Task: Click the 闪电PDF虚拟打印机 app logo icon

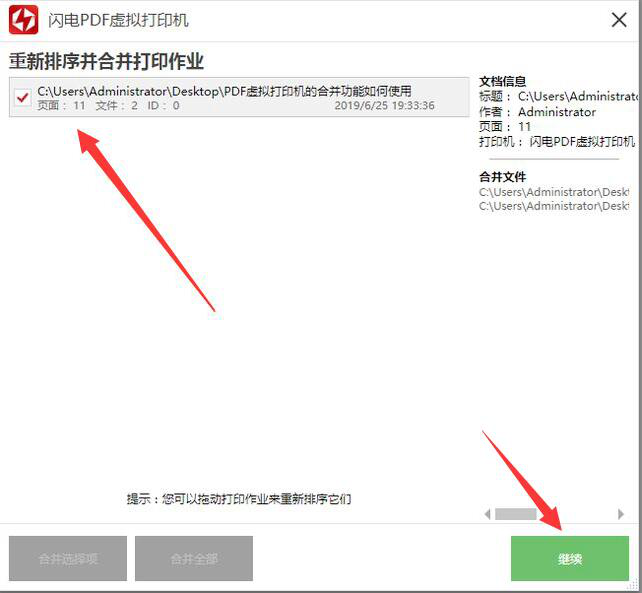Action: click(x=23, y=20)
